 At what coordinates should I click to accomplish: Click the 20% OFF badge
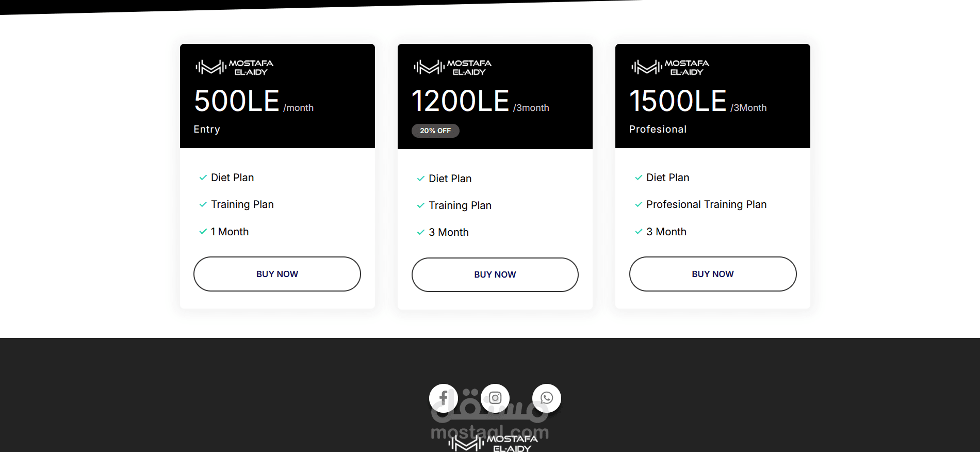435,131
